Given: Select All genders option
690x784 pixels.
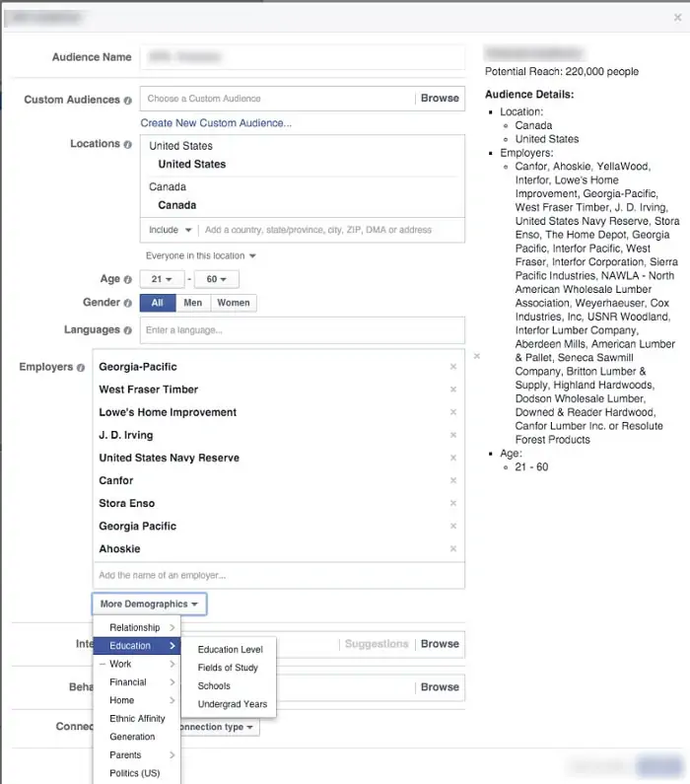Looking at the screenshot, I should pos(158,303).
